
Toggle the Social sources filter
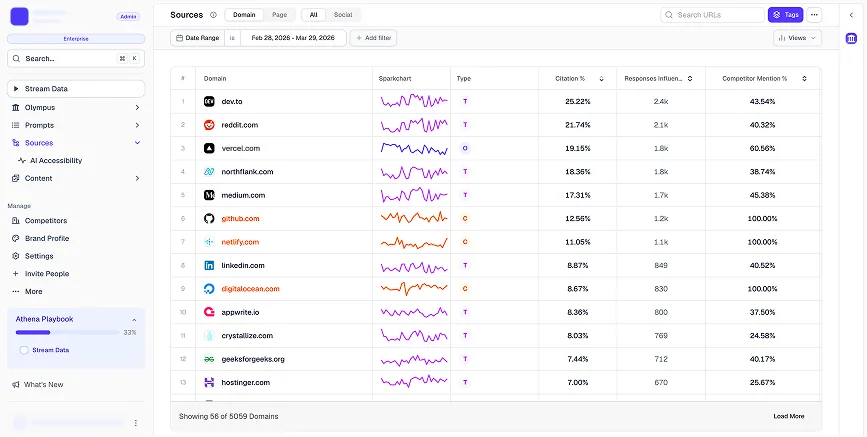[343, 15]
